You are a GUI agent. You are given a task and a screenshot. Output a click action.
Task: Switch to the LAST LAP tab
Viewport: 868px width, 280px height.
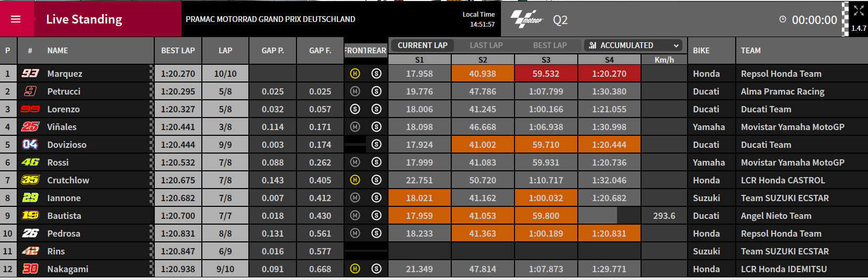(x=486, y=45)
